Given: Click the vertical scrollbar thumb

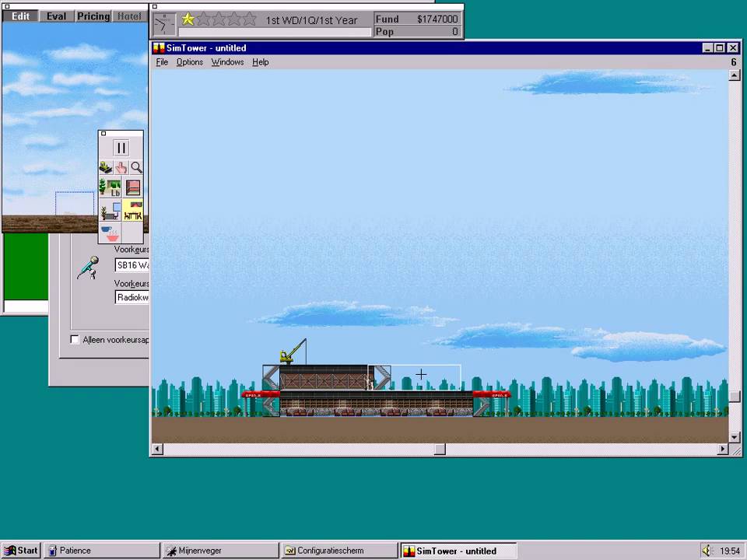Looking at the screenshot, I should (734, 396).
